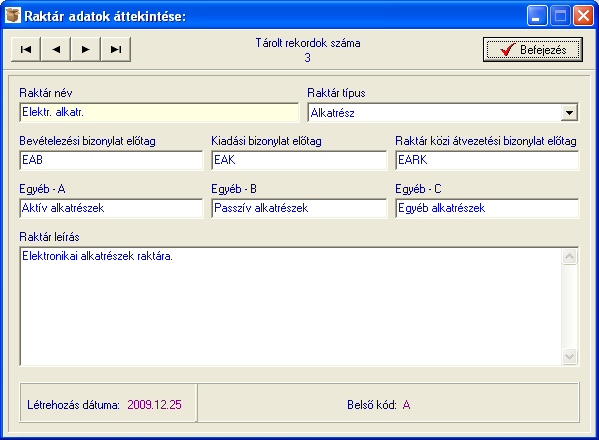Minimize the Raktár adatok window
599x440 pixels.
[x=537, y=16]
